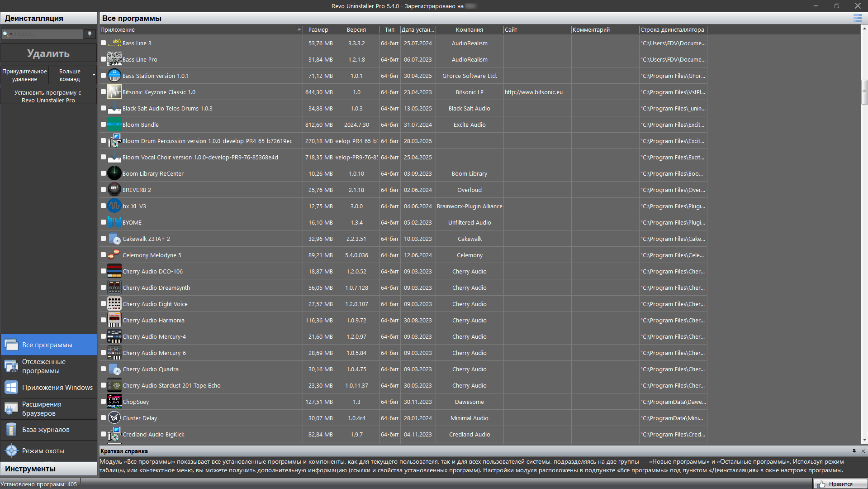Select the Cherry Audio Harmonia checkbox
The height and width of the screenshot is (489, 868).
(x=104, y=320)
